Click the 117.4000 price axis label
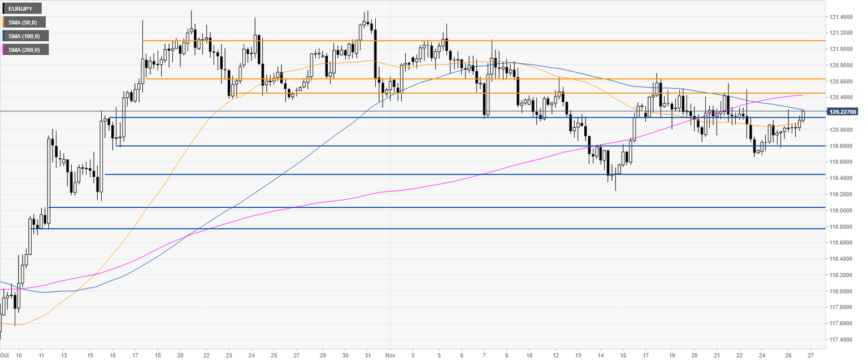 pyautogui.click(x=842, y=340)
